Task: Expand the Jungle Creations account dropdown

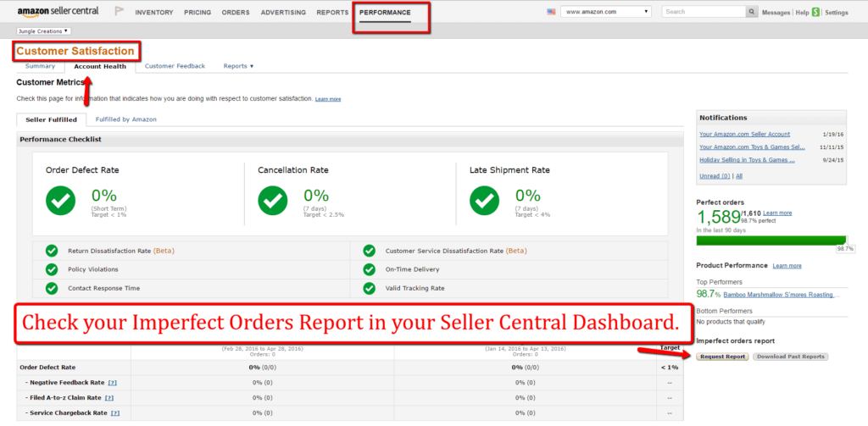Action: tap(43, 31)
